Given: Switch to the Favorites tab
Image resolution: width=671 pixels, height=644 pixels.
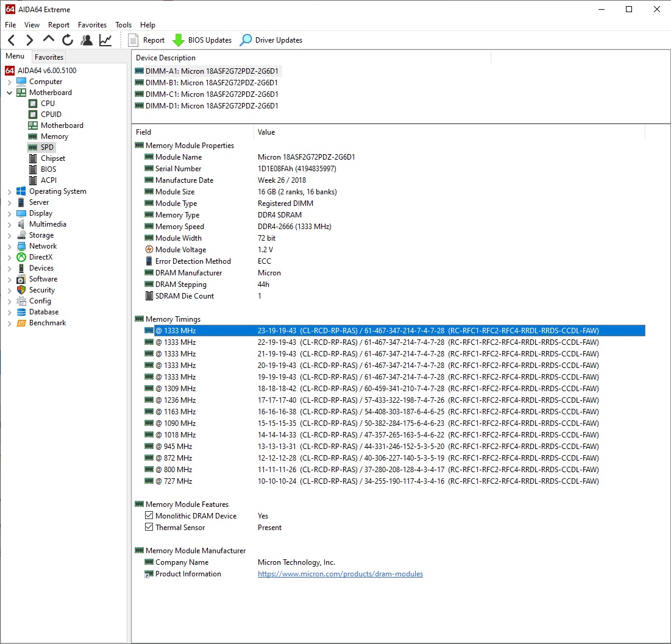Looking at the screenshot, I should click(49, 57).
